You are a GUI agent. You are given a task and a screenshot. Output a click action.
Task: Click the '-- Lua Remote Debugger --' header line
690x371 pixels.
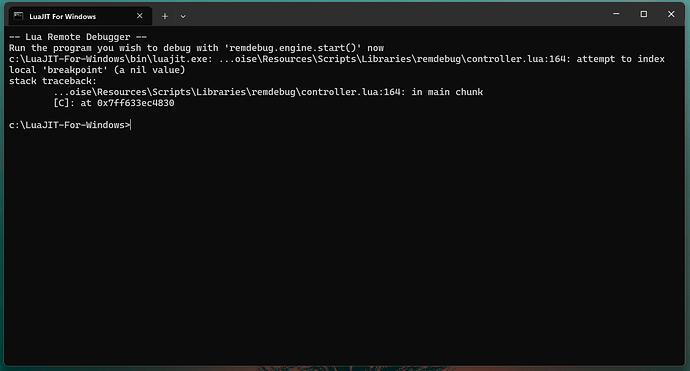pyautogui.click(x=78, y=37)
